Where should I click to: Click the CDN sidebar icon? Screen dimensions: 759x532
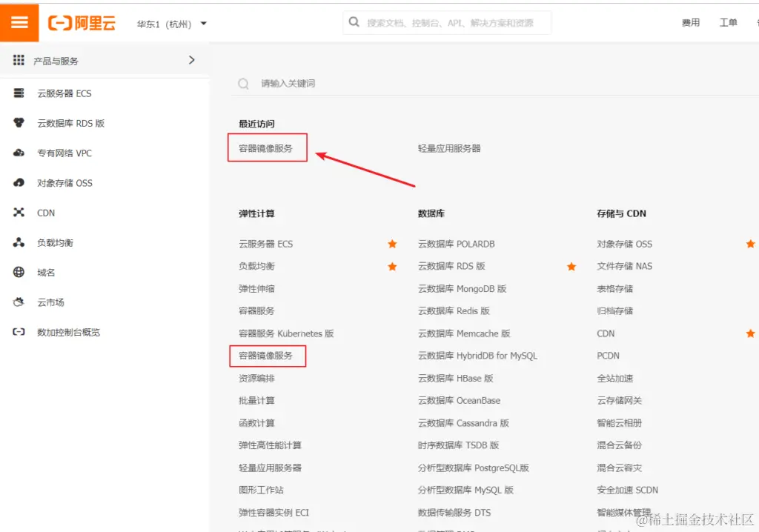click(x=19, y=213)
